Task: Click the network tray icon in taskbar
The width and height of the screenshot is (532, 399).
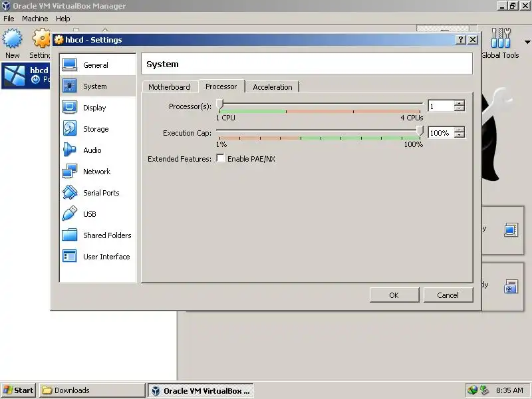Action: (x=472, y=390)
